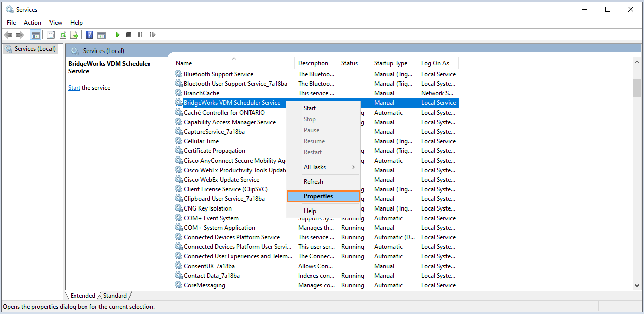644x314 pixels.
Task: Click the Back arrow in the toolbar
Action: [x=8, y=35]
